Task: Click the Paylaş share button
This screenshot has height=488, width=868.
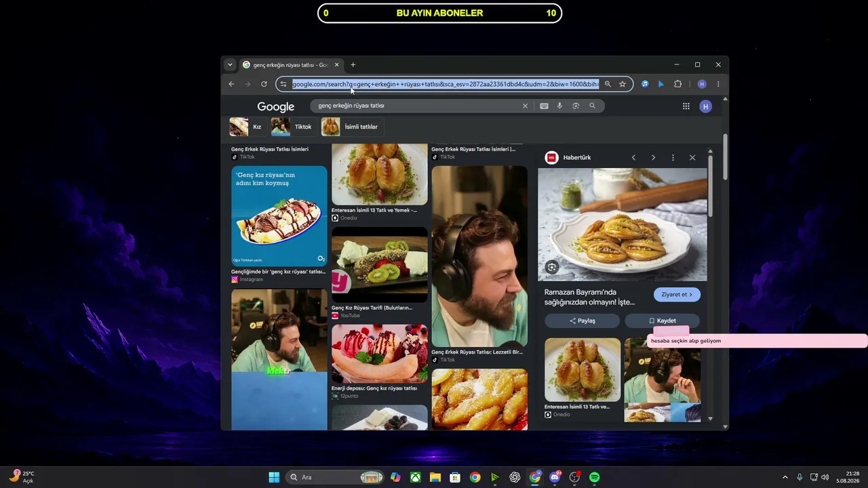Action: point(582,321)
